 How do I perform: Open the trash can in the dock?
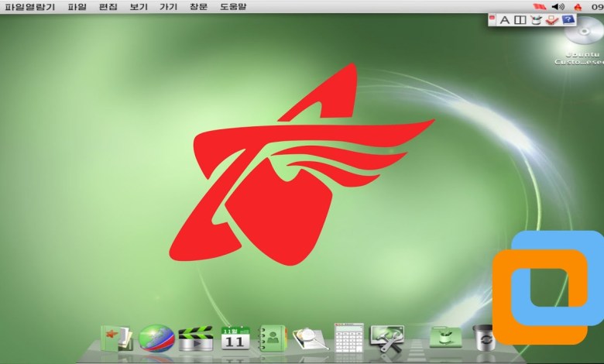click(x=483, y=338)
